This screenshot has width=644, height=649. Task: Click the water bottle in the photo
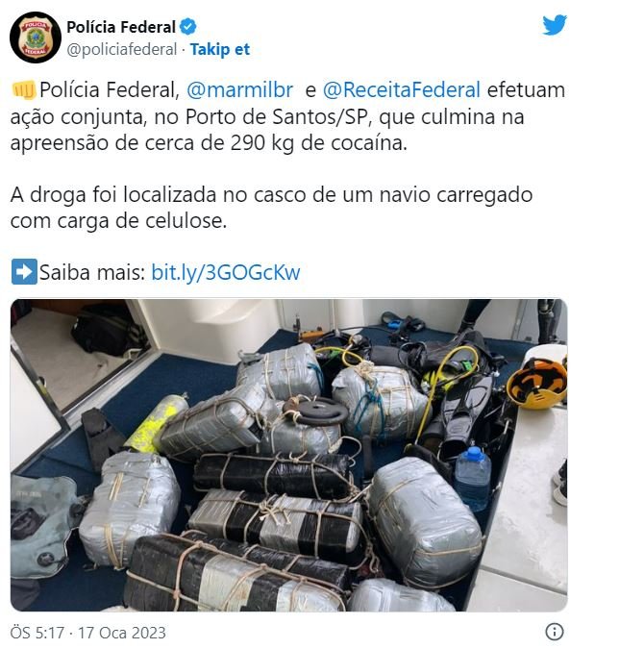coord(473,477)
